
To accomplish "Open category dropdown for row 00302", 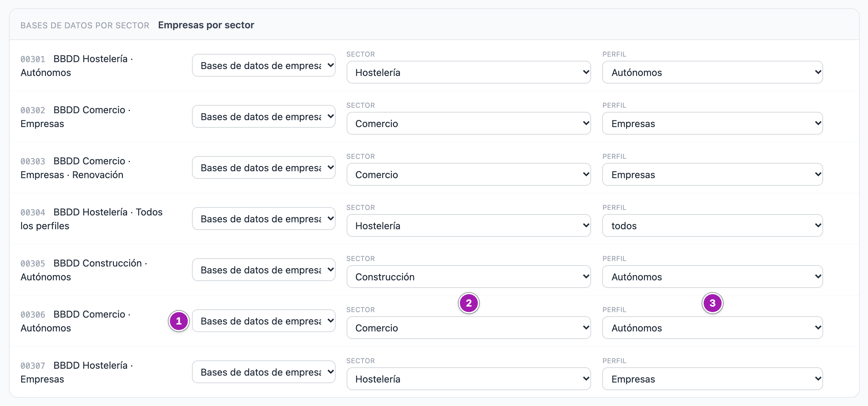I will coord(264,116).
